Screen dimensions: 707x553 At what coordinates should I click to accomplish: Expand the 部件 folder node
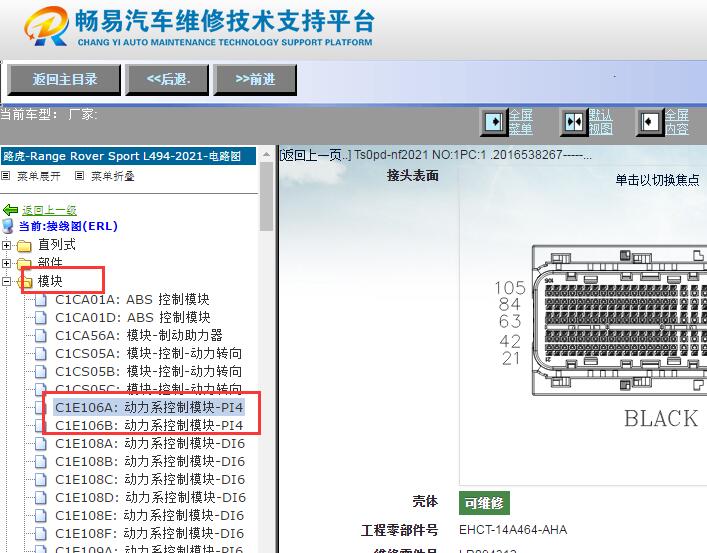click(x=6, y=263)
